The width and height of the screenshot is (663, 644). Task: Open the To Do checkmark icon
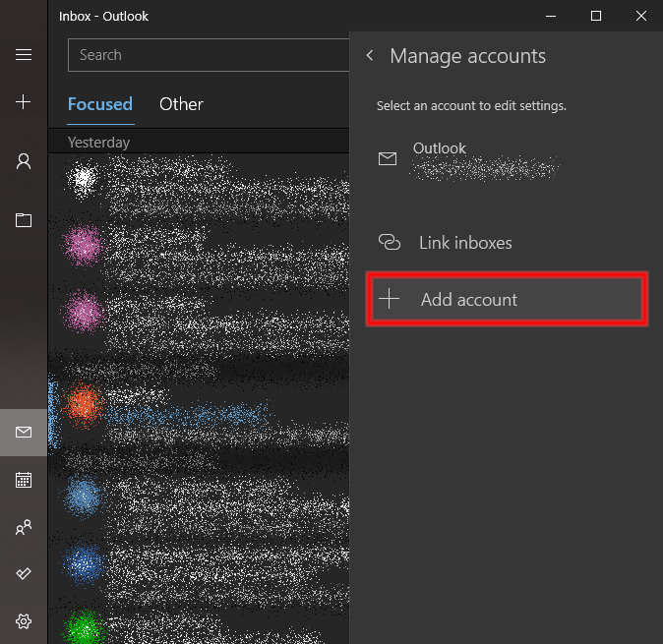pos(24,573)
